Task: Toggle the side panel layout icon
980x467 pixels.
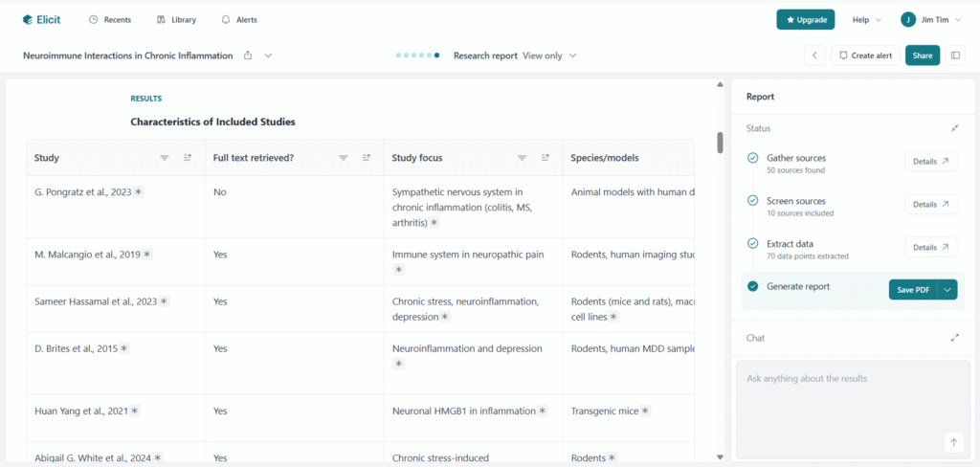Action: pos(955,56)
